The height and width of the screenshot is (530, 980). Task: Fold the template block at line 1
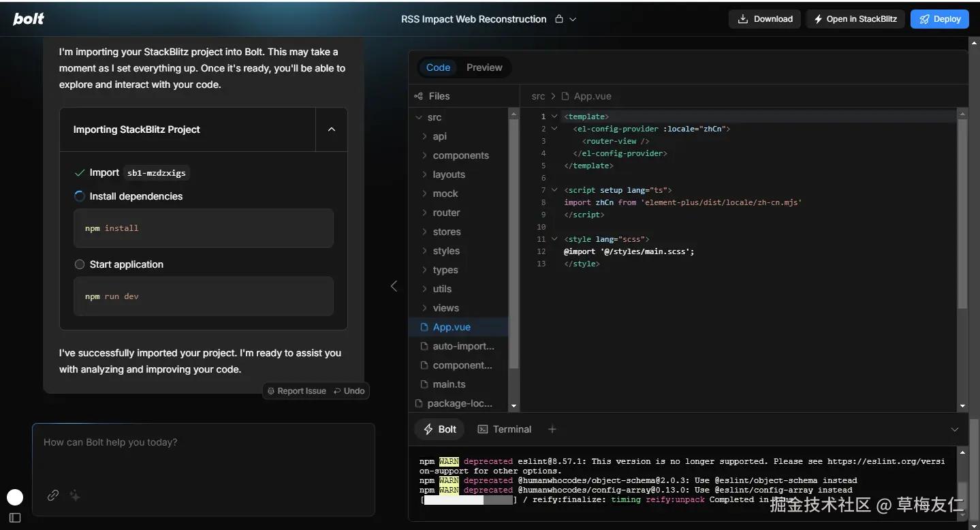(554, 116)
